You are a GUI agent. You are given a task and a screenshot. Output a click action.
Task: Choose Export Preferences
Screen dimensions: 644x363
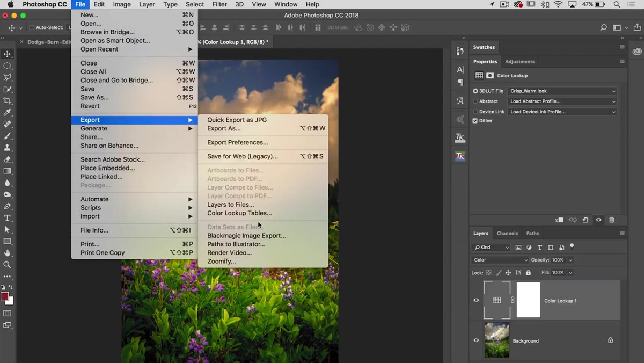click(238, 142)
